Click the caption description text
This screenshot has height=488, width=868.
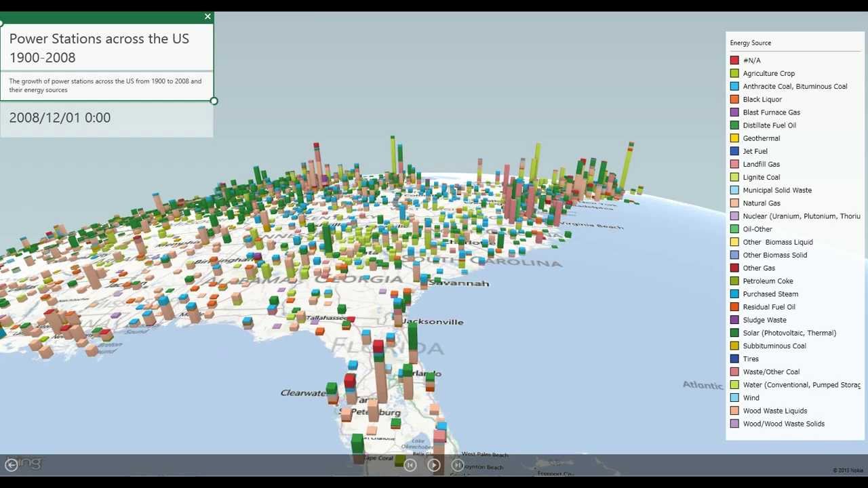(x=105, y=85)
